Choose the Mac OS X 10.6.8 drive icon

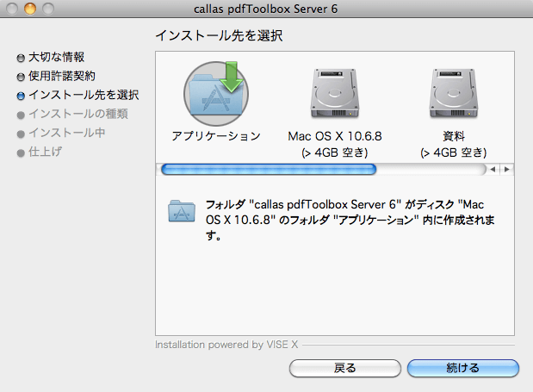tap(335, 94)
